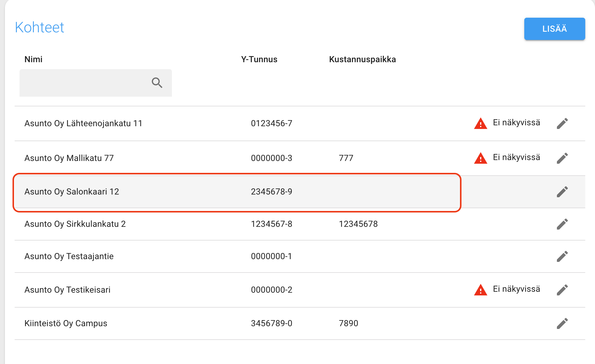This screenshot has width=595, height=364.
Task: Focus the Nimi search input field
Action: tap(84, 83)
